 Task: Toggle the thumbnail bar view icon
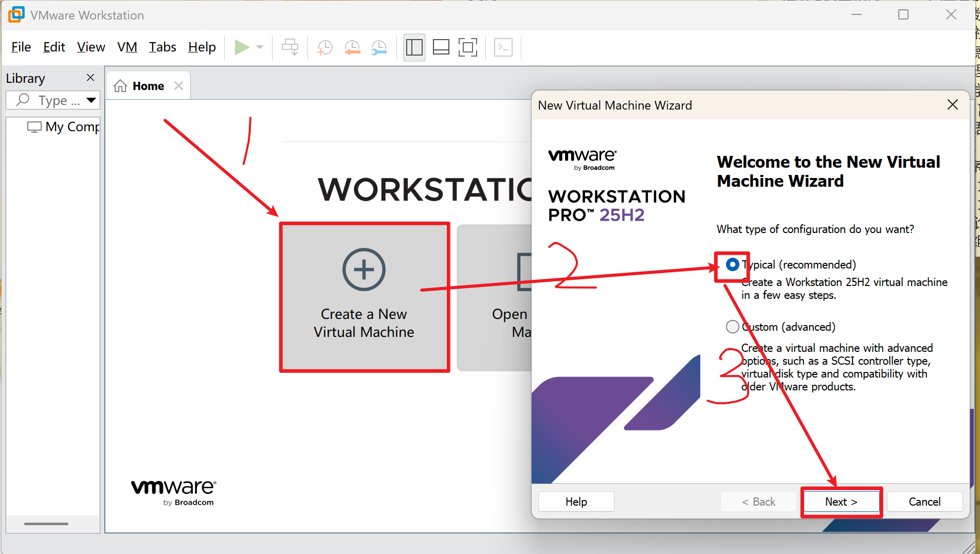(x=441, y=47)
